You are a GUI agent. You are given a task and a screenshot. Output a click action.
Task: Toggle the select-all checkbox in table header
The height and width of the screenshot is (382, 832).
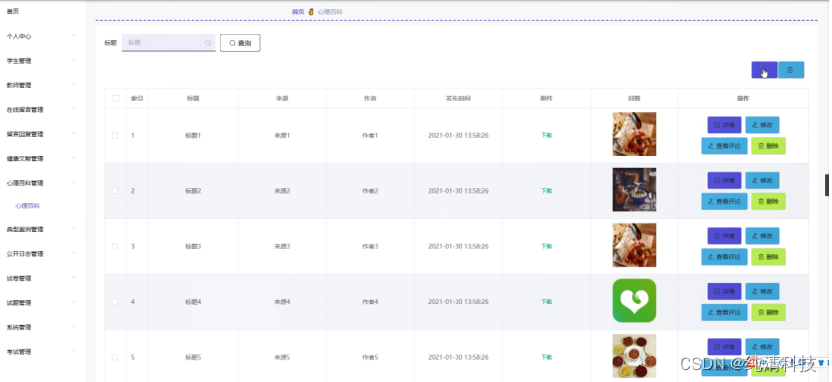tap(116, 98)
